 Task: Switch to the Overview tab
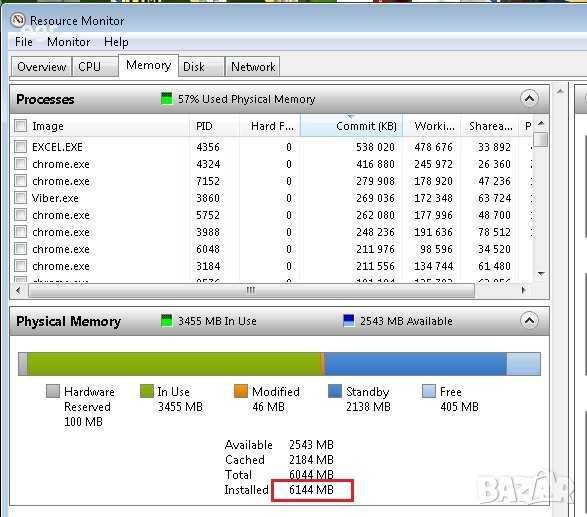pos(41,67)
